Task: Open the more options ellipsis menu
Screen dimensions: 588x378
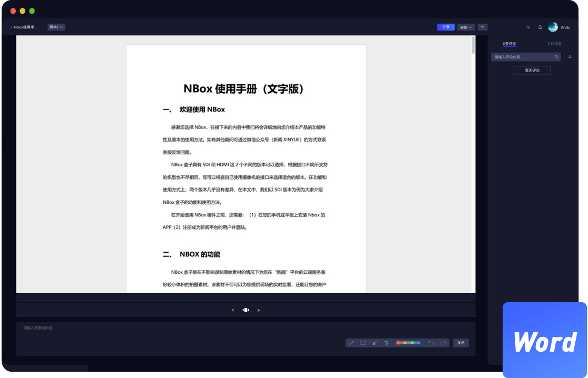Action: click(x=483, y=27)
